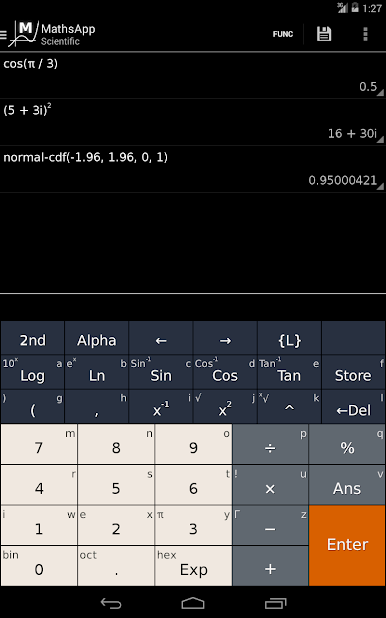Tap digit 3
Viewport: 386px width, 618px height.
193,526
